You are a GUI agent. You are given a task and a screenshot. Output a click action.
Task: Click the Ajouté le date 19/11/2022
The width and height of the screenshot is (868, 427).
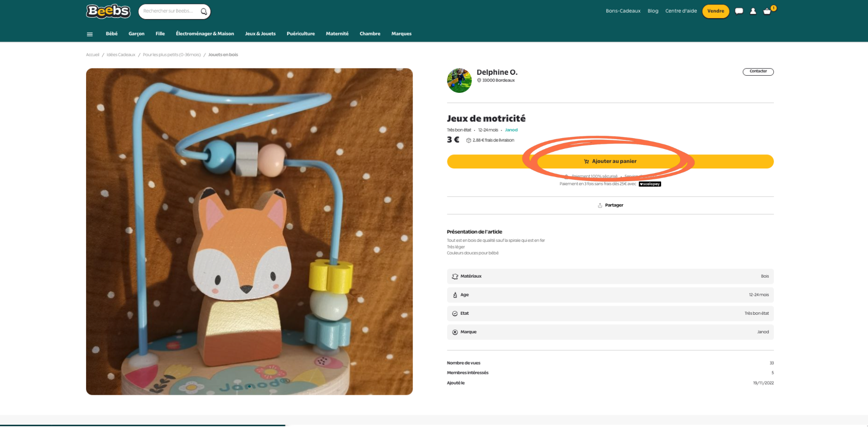pyautogui.click(x=763, y=383)
